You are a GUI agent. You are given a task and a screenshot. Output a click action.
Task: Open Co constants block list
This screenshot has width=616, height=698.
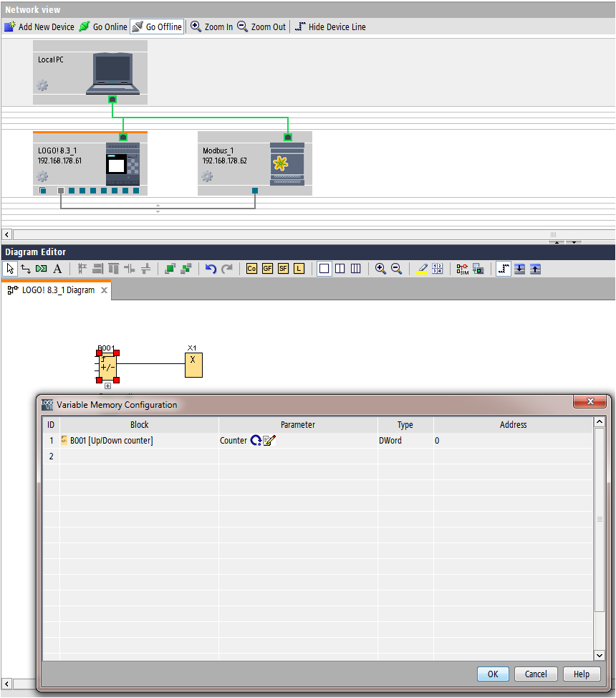[251, 269]
